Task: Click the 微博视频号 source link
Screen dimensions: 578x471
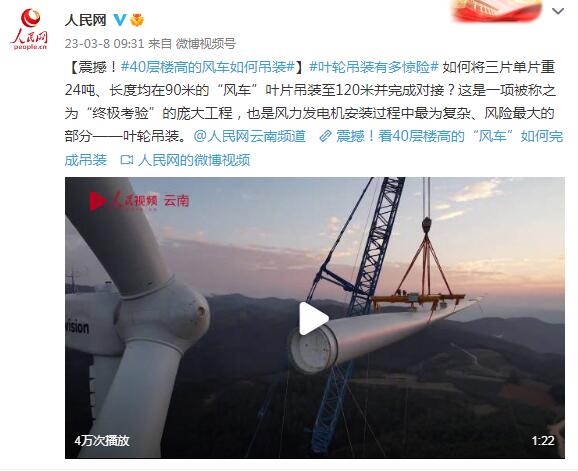Action: click(x=206, y=43)
